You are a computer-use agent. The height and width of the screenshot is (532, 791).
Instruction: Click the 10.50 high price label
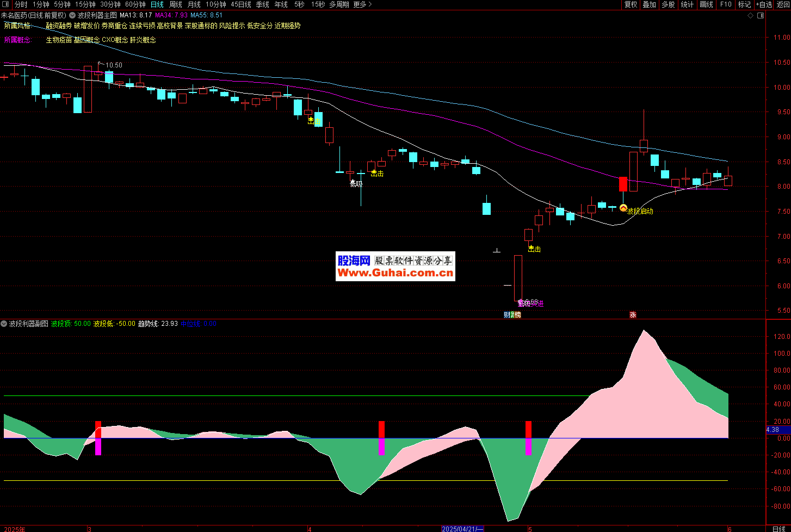(x=114, y=65)
